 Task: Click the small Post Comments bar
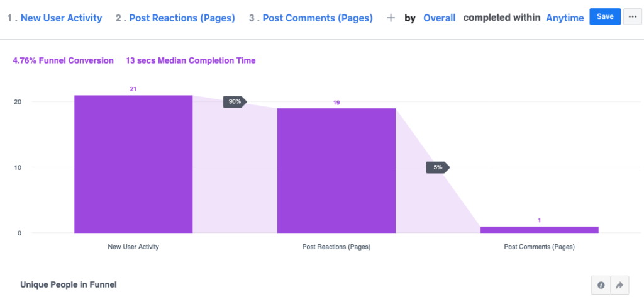click(540, 229)
